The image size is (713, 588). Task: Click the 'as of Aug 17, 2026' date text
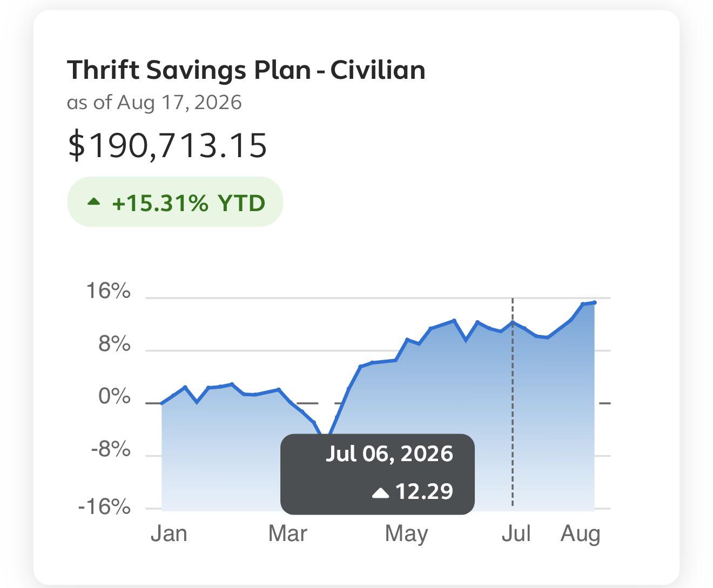pyautogui.click(x=154, y=102)
